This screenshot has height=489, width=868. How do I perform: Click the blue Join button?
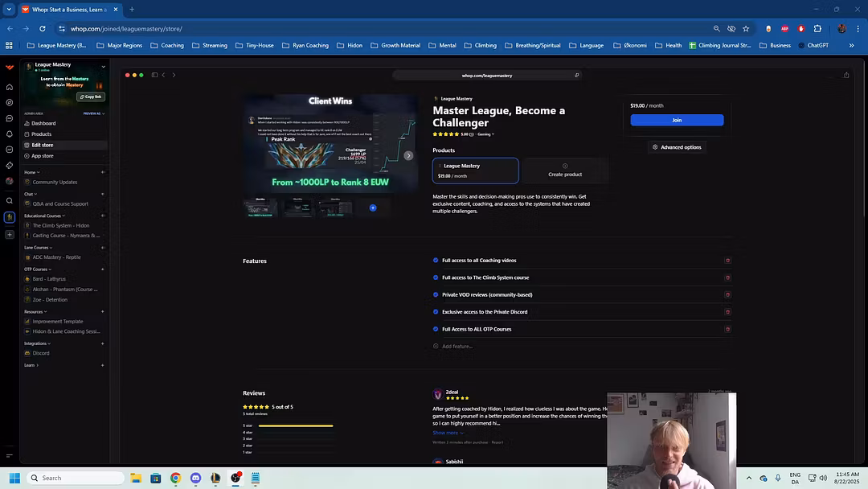click(677, 119)
